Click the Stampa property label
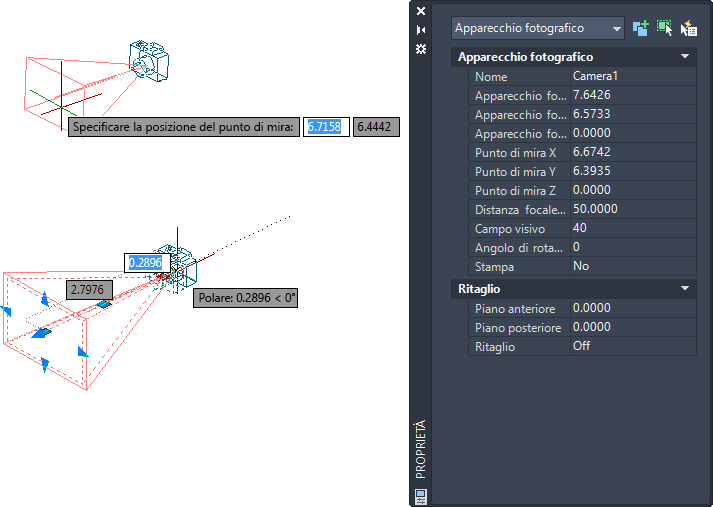Screen dimensions: 713x507 point(494,267)
